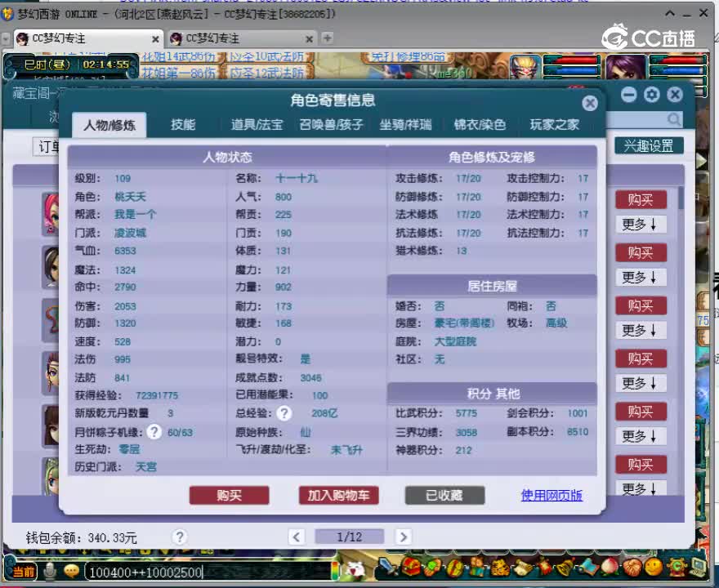Expand the sixth 更多 dropdown in the listing
719x588 pixels.
tap(641, 488)
